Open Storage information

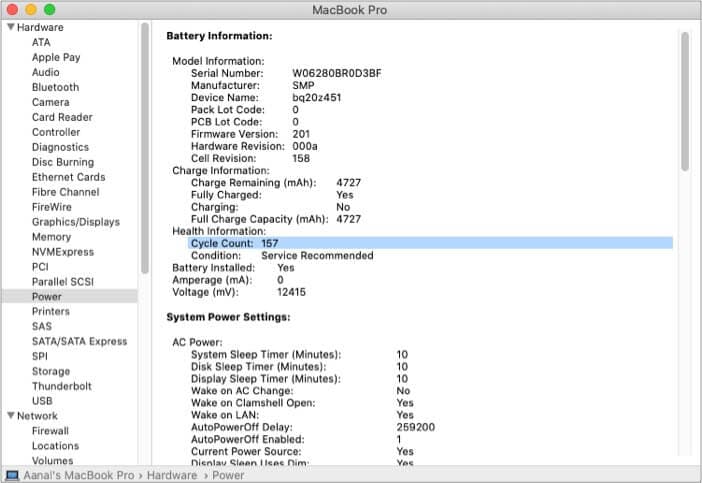(x=51, y=372)
